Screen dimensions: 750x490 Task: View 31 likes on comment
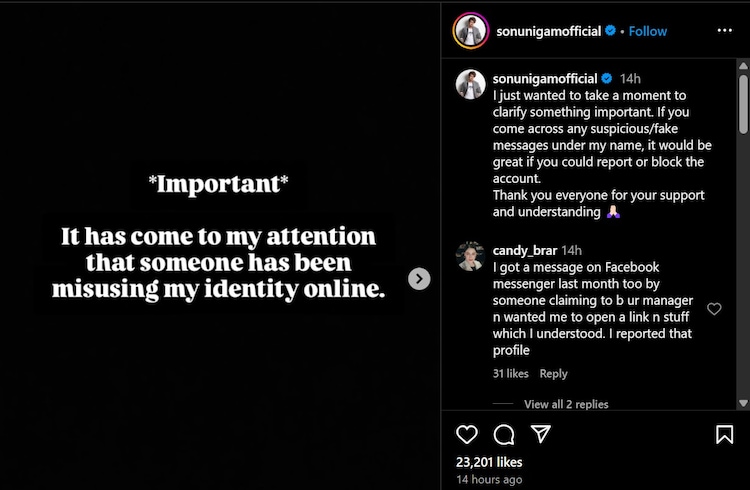tap(511, 373)
